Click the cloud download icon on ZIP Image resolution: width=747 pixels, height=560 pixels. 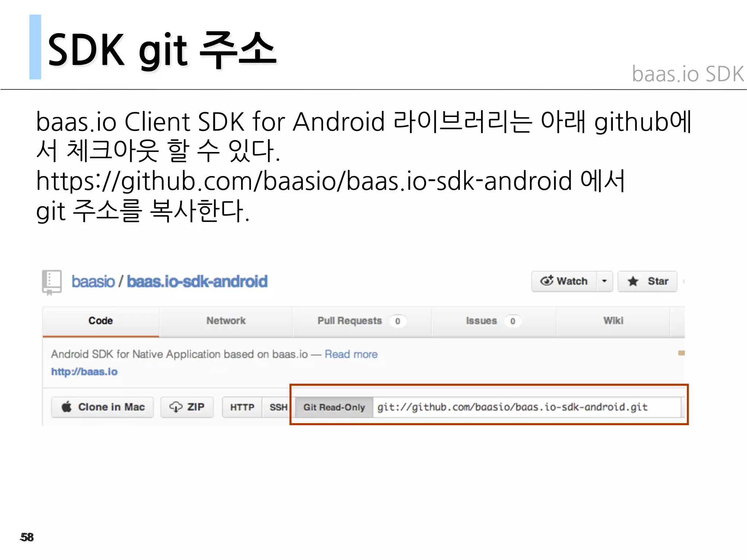tap(176, 407)
